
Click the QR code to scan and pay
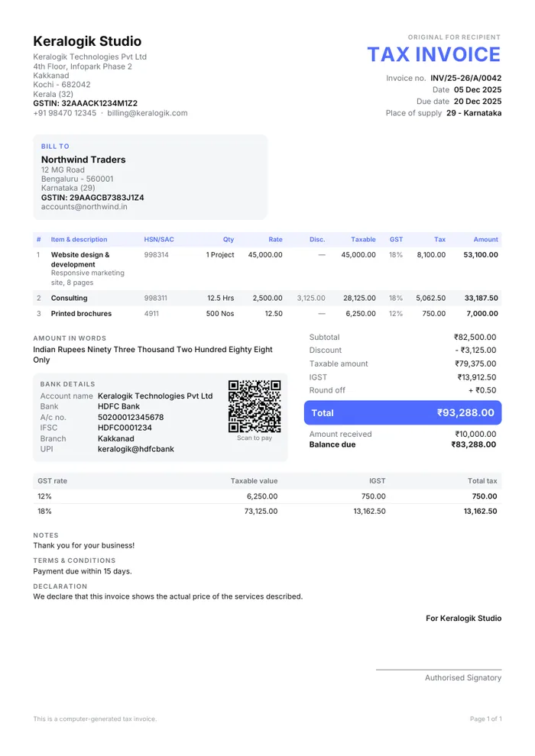[x=255, y=406]
